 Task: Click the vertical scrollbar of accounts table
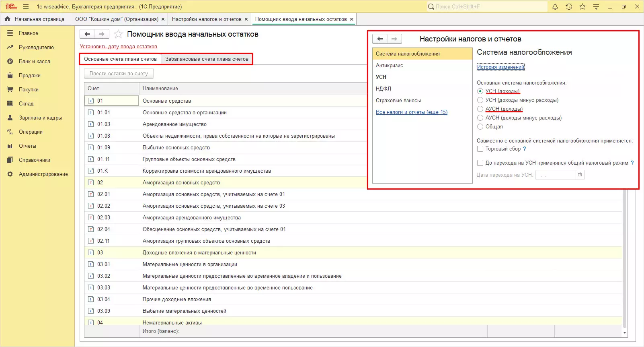point(624,258)
